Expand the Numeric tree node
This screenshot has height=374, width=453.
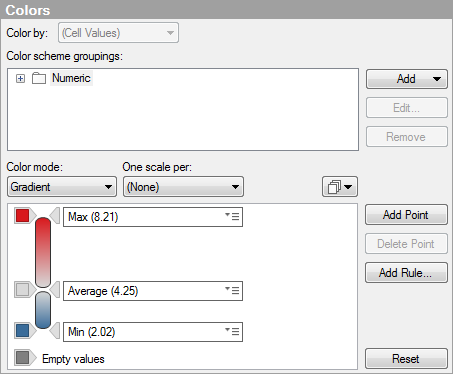click(x=20, y=79)
